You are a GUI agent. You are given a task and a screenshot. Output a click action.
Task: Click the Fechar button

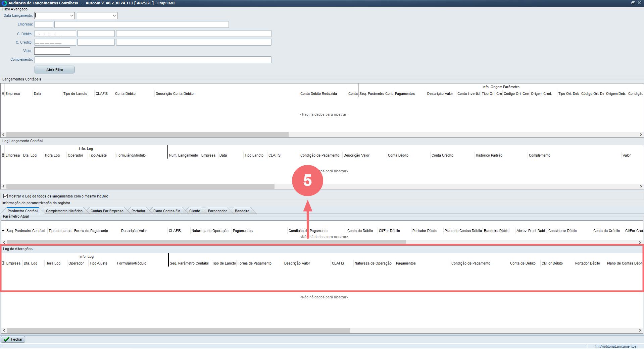tap(13, 339)
